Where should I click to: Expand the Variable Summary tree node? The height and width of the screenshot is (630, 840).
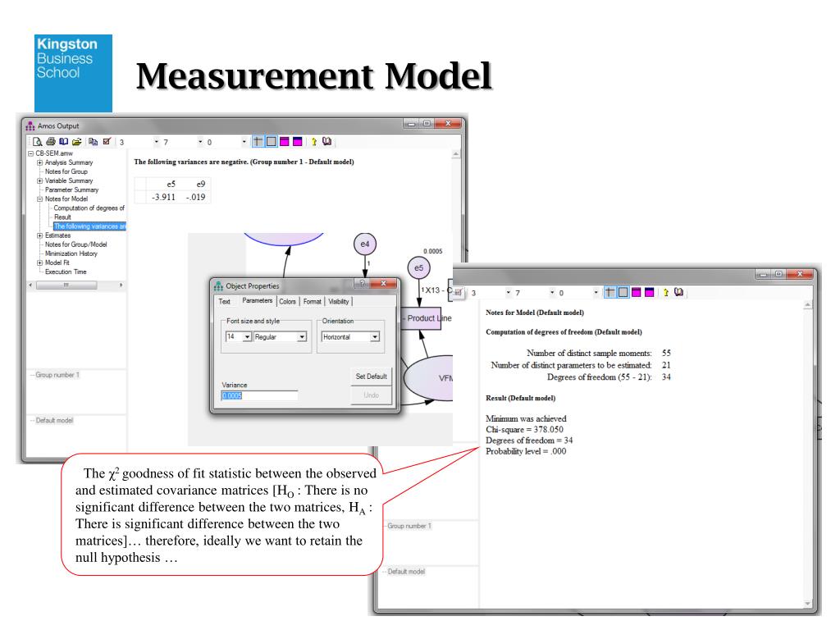(x=39, y=180)
